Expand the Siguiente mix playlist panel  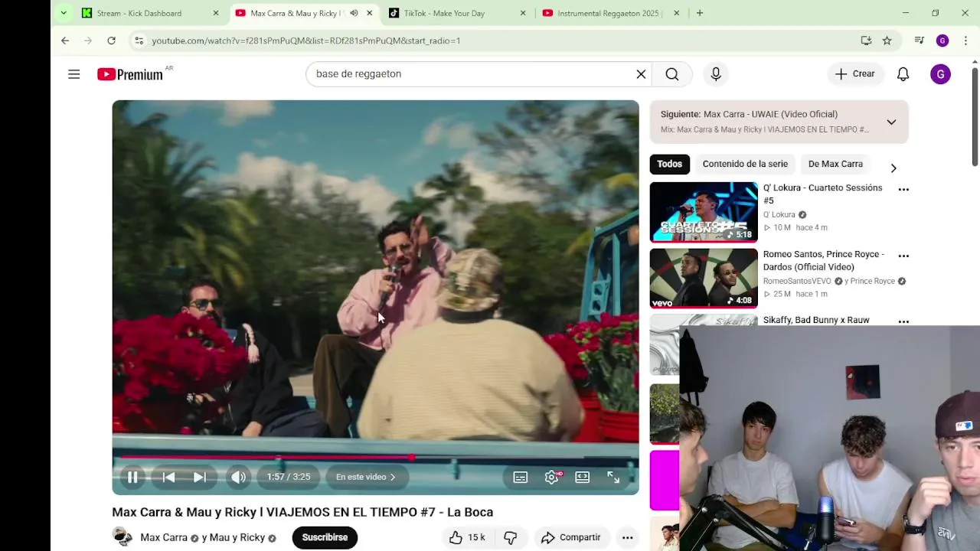[891, 122]
